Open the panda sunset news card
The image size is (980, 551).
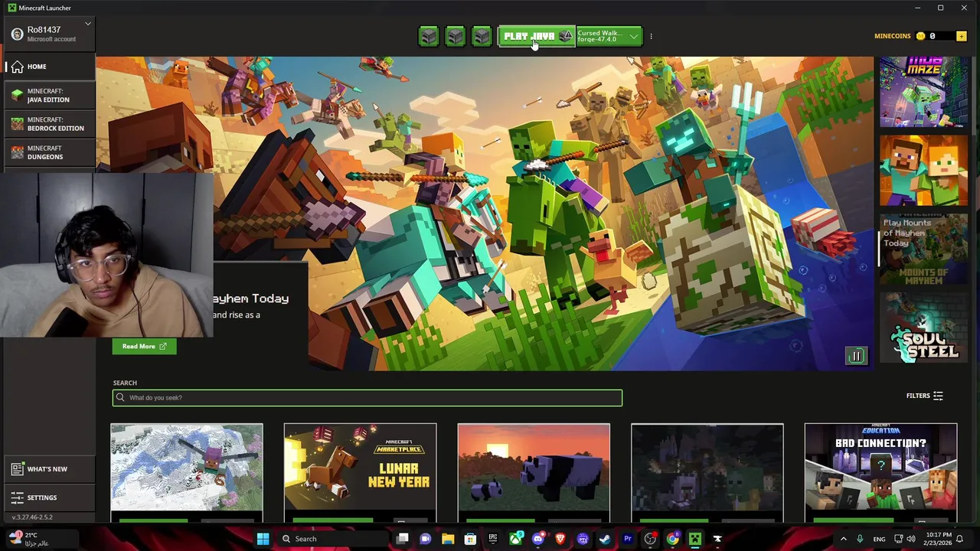[x=534, y=473]
